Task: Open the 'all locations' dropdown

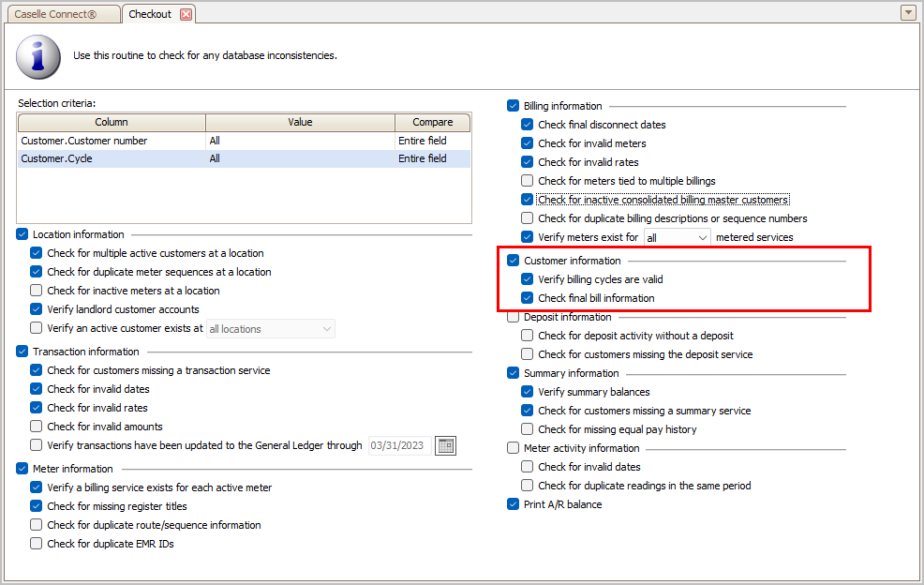Action: [x=271, y=329]
